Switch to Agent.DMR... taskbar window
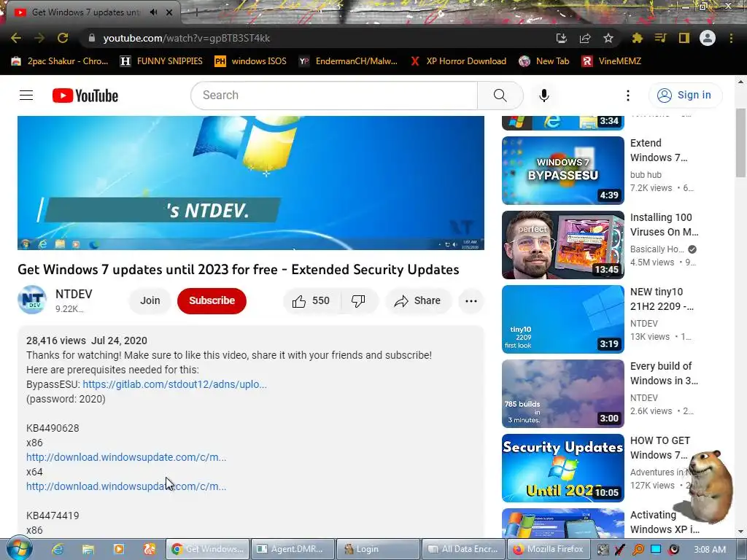The height and width of the screenshot is (560, 747). point(292,549)
